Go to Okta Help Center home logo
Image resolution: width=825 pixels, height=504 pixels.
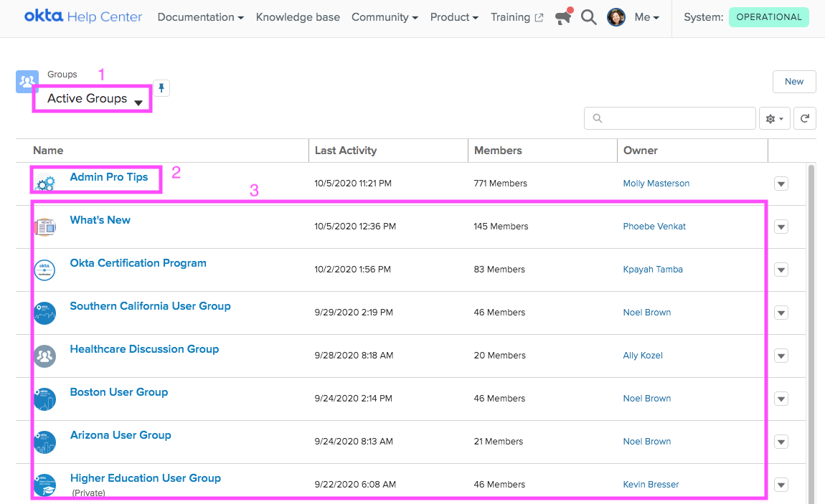83,16
